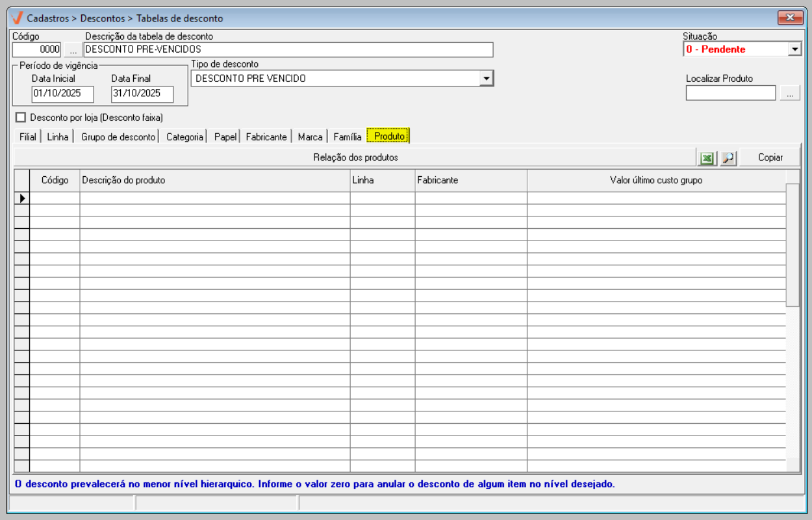The image size is (812, 520).
Task: Click the app logo in title bar
Action: coord(18,18)
